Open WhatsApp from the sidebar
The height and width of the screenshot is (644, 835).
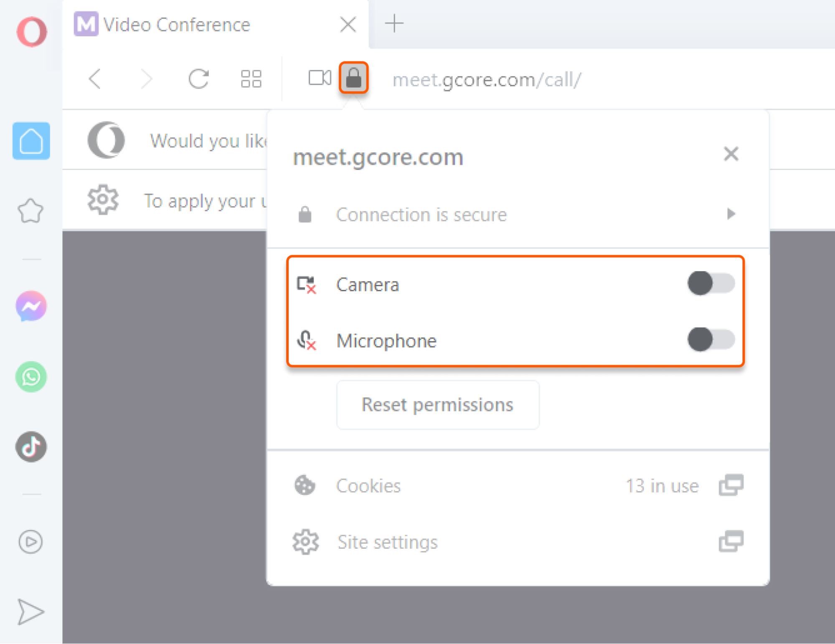(30, 377)
